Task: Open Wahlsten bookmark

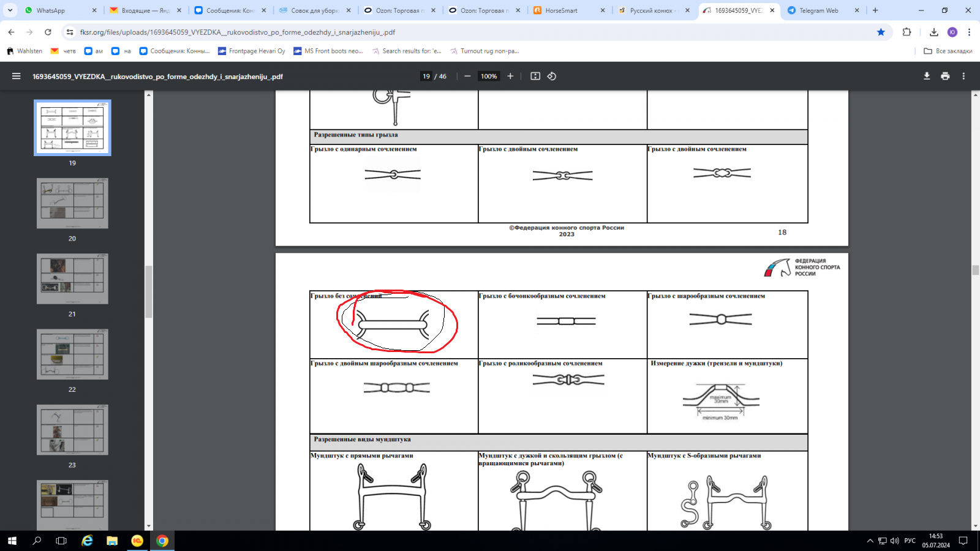Action: click(x=24, y=51)
